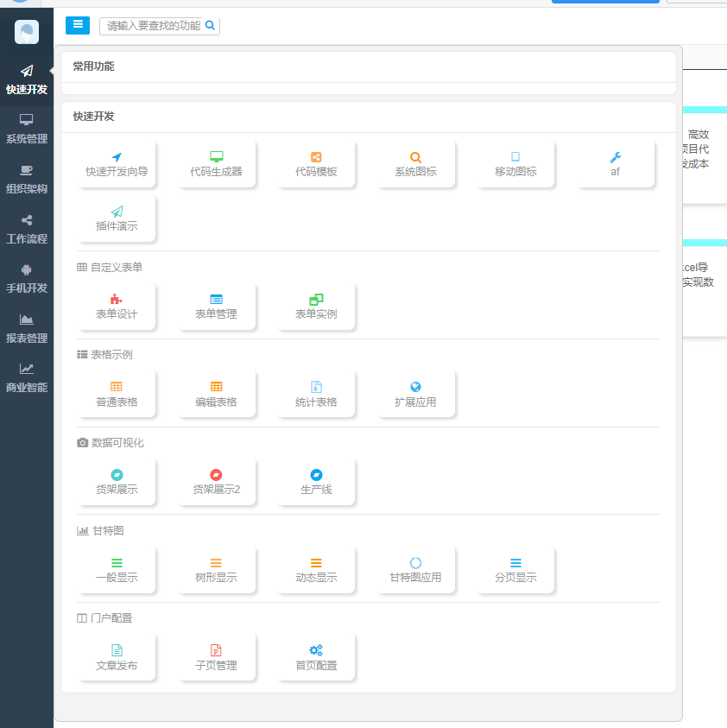Image resolution: width=727 pixels, height=728 pixels.
Task: Open 移动图标 mobile icons tile
Action: point(515,164)
